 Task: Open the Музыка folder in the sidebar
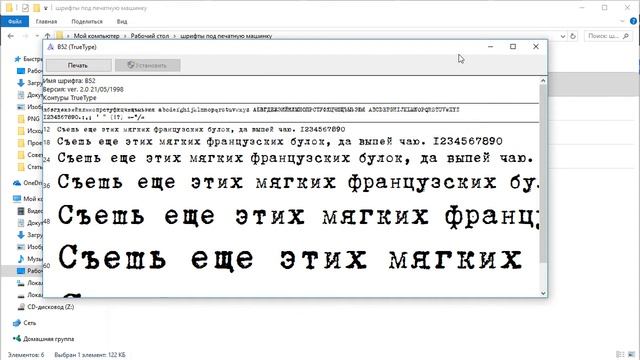coord(29,259)
